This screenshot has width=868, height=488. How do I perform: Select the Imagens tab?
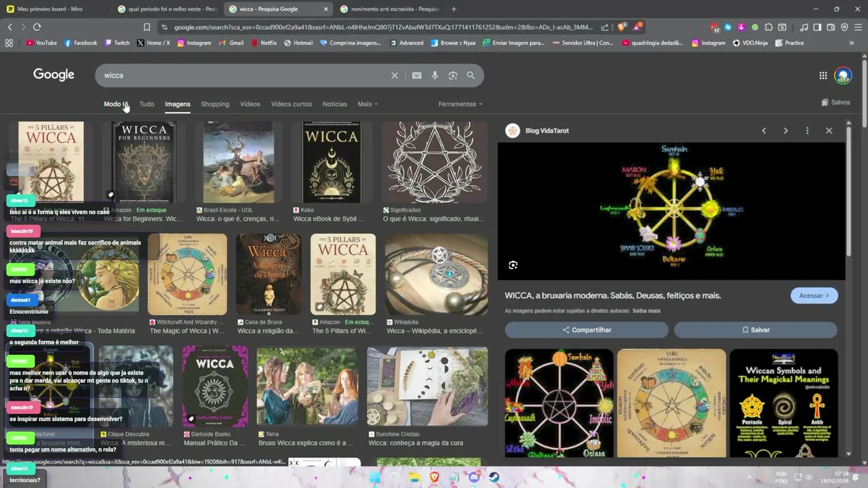click(x=178, y=104)
